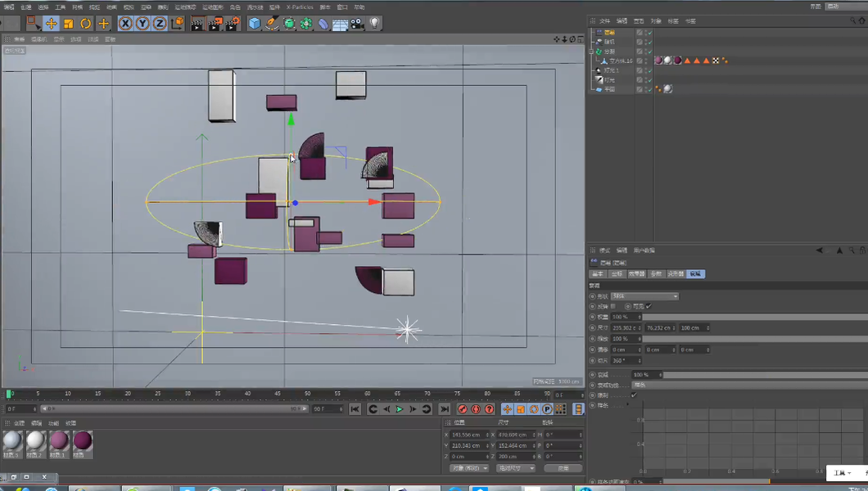This screenshot has width=868, height=491.
Task: Click the Cube primitive icon
Action: coord(255,24)
